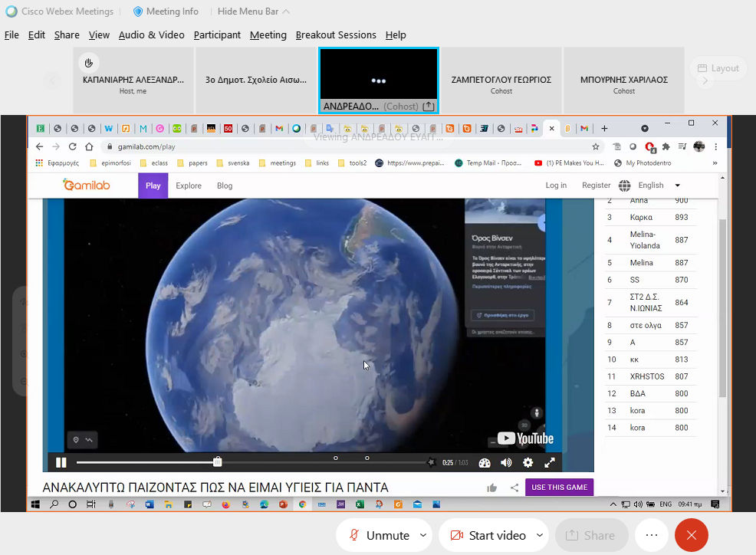
Task: Open the Breakout Sessions menu
Action: (336, 34)
